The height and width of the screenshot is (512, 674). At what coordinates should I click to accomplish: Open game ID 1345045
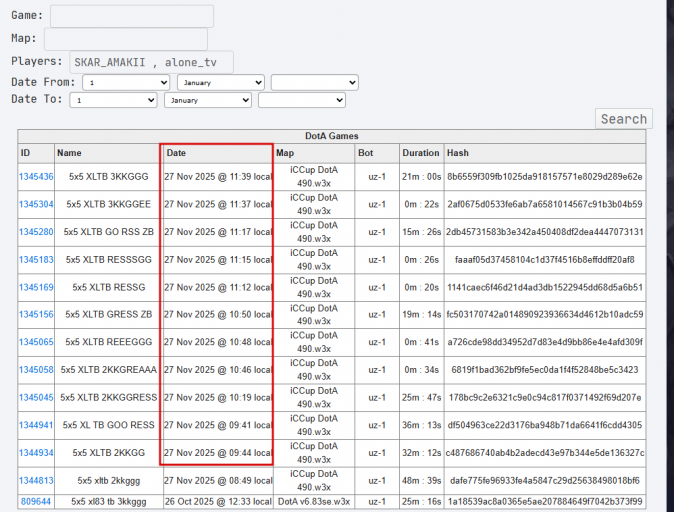36,397
